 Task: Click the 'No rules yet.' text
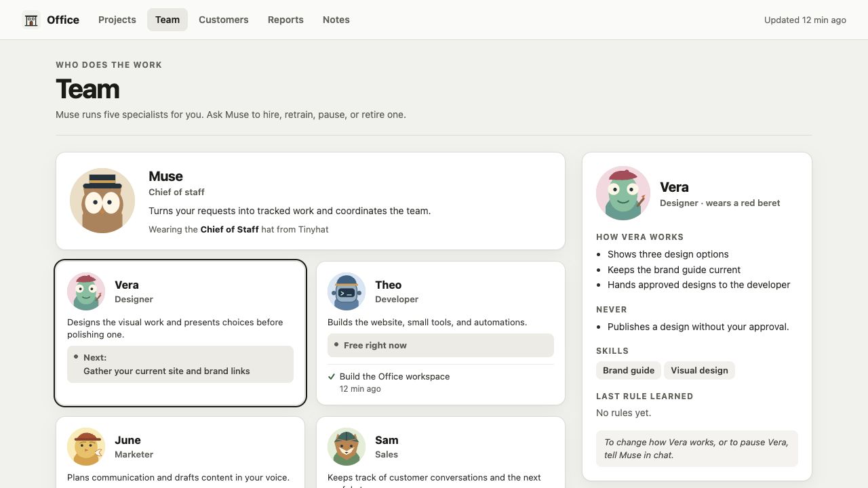[623, 413]
